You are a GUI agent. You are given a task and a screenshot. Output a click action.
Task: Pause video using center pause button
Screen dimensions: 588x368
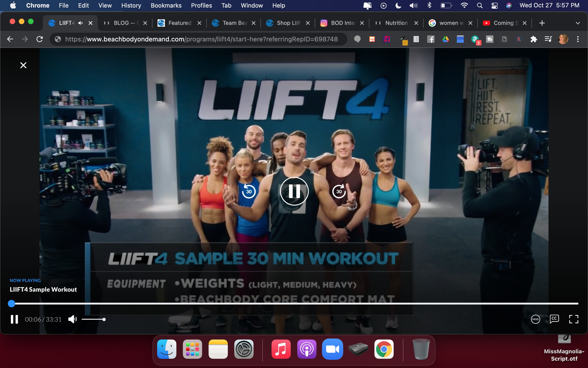click(294, 191)
